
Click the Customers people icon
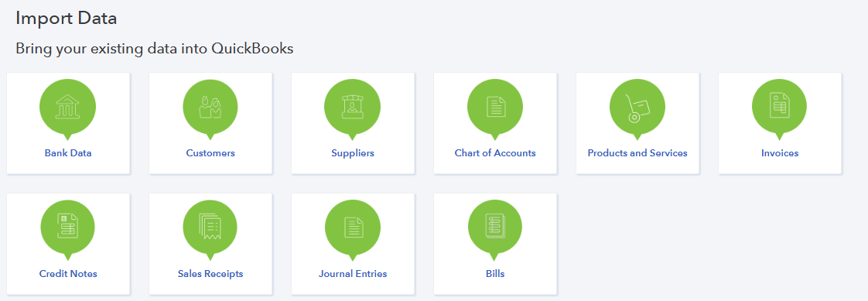(x=210, y=107)
